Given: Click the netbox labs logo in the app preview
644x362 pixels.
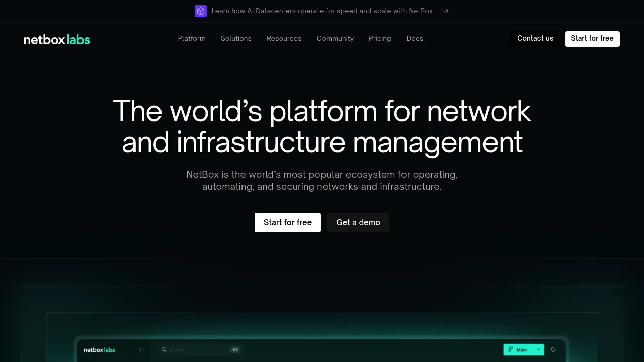Looking at the screenshot, I should (99, 350).
